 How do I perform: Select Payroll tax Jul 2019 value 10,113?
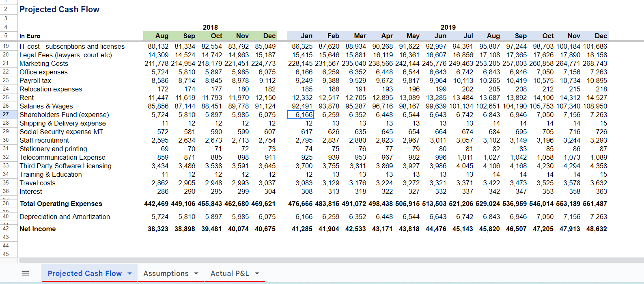(x=463, y=80)
